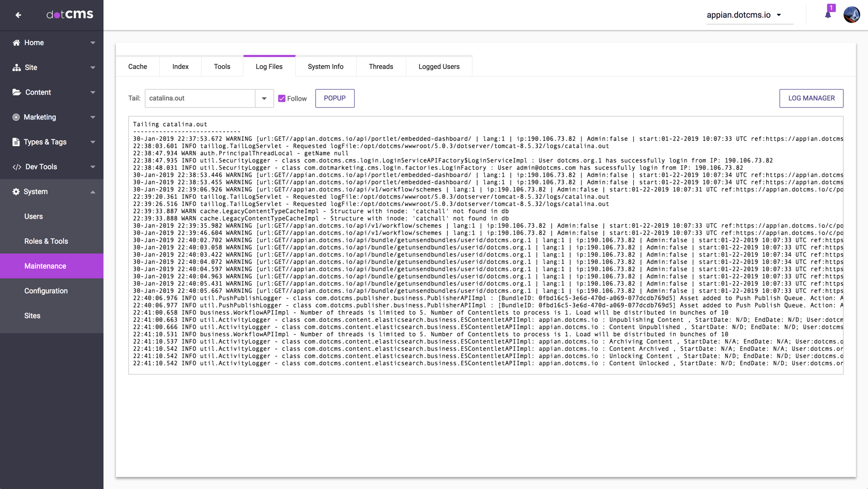Click the Site sitemap icon
Viewport: 868px width, 489px height.
17,67
